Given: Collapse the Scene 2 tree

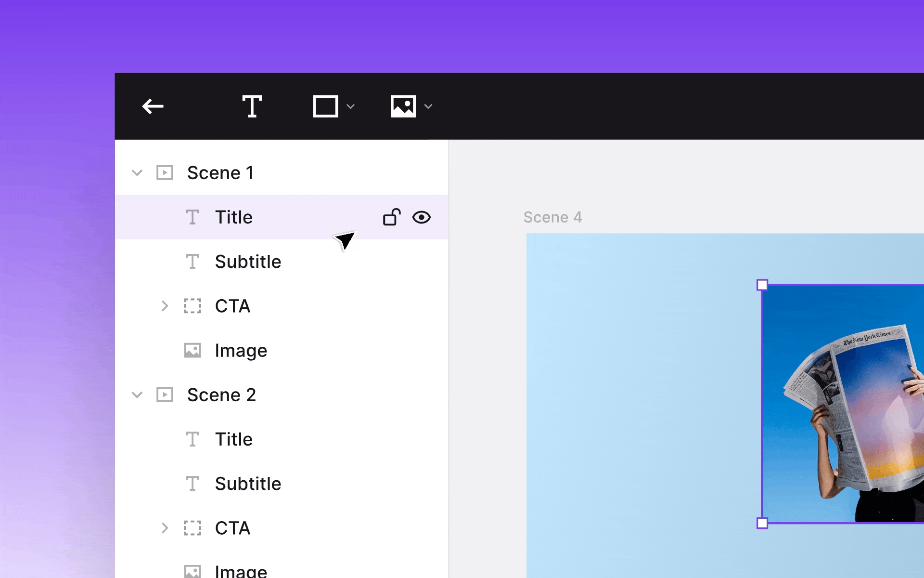Looking at the screenshot, I should (x=137, y=395).
